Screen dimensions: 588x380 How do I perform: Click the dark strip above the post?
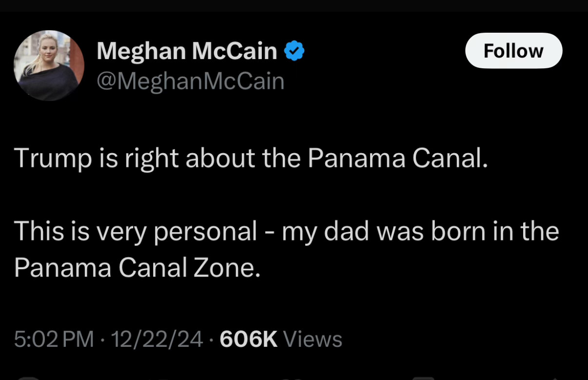pos(294,5)
